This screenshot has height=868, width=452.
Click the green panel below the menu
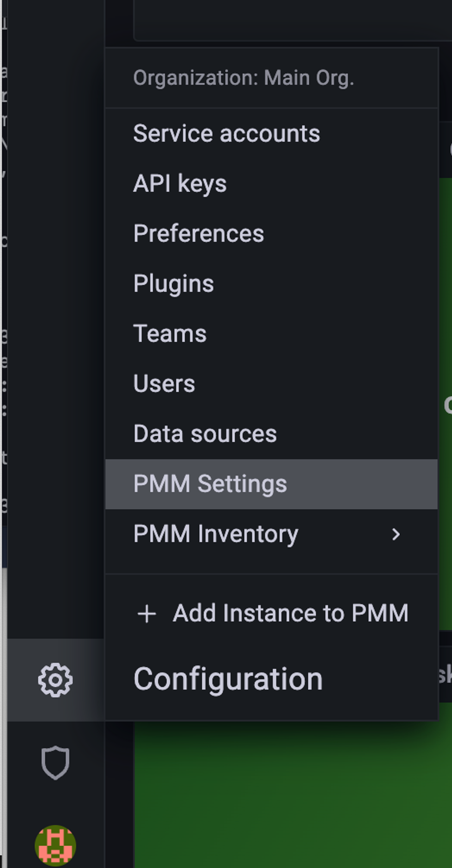tap(293, 794)
